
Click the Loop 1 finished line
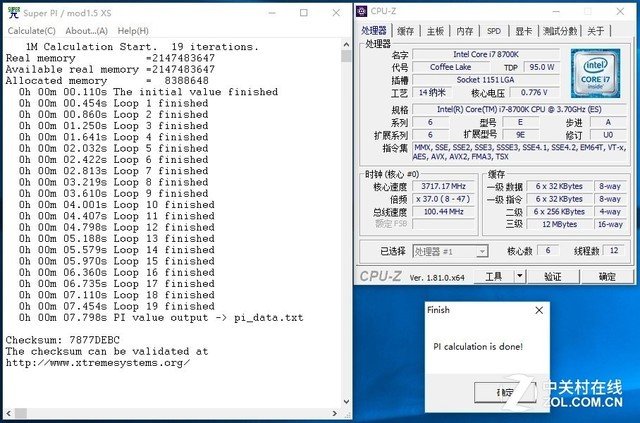pos(113,103)
